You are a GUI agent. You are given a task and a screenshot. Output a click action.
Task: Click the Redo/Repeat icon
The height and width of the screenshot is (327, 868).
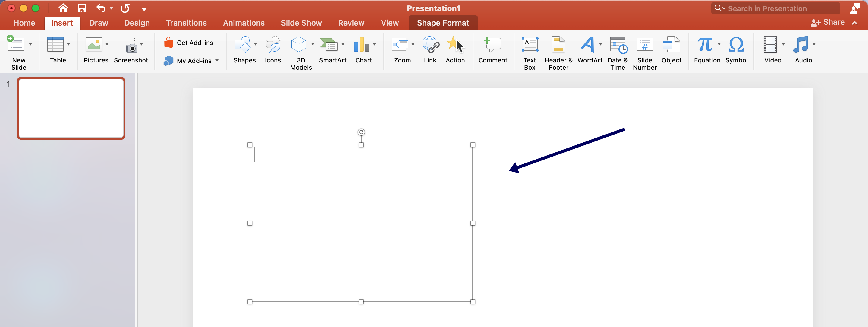(x=125, y=8)
